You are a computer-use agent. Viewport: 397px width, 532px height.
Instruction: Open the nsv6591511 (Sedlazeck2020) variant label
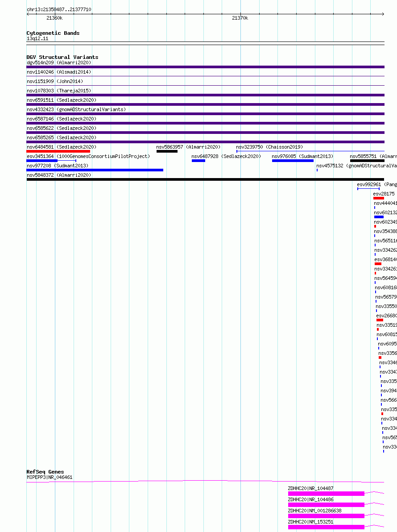coord(62,100)
